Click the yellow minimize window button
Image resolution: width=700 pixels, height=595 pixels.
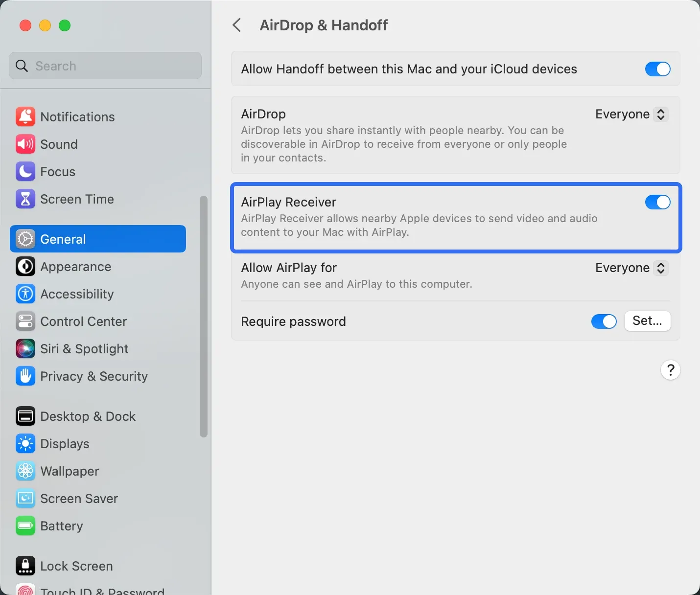point(45,25)
